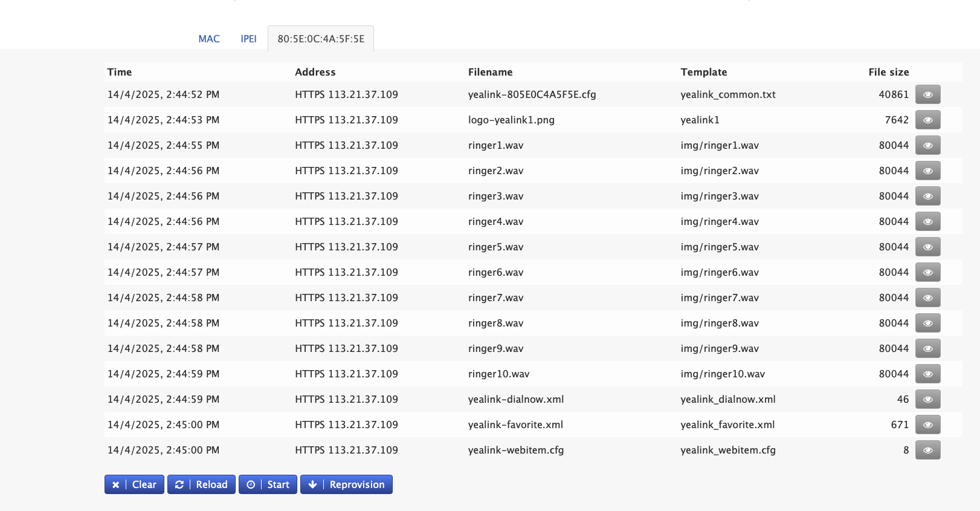This screenshot has height=511, width=980.
Task: Switch to the MAC tab
Action: [209, 39]
